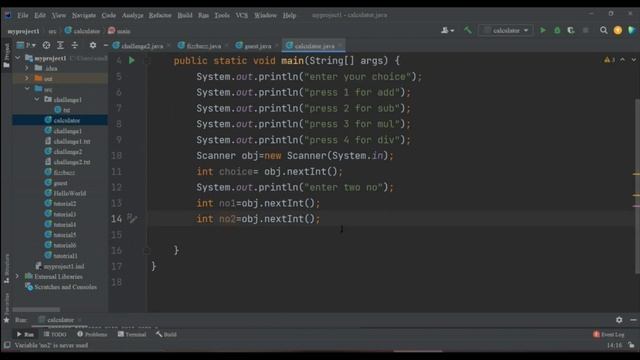Hide the Run panel with minus icon

[633, 320]
